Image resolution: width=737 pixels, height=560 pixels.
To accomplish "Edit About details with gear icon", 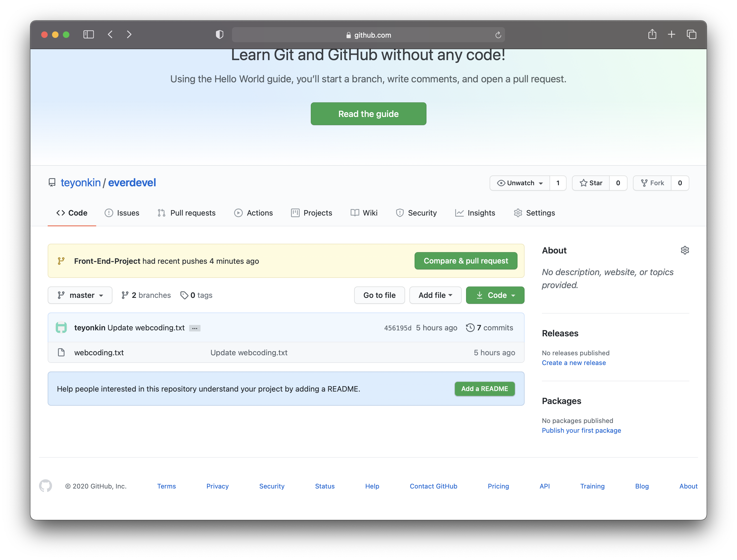I will [x=685, y=250].
